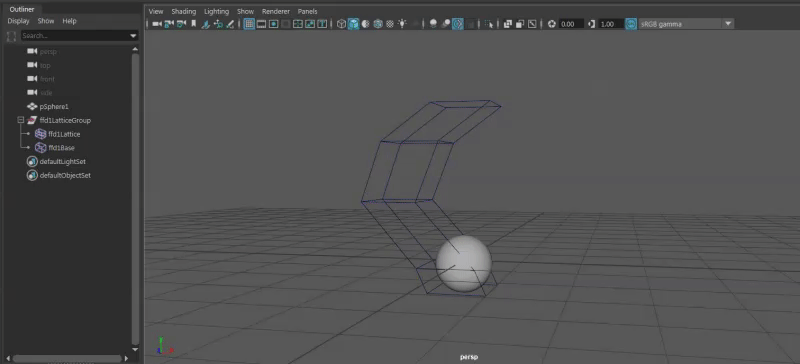The width and height of the screenshot is (800, 364).
Task: Click the Image Plane icon
Action: click(206, 24)
